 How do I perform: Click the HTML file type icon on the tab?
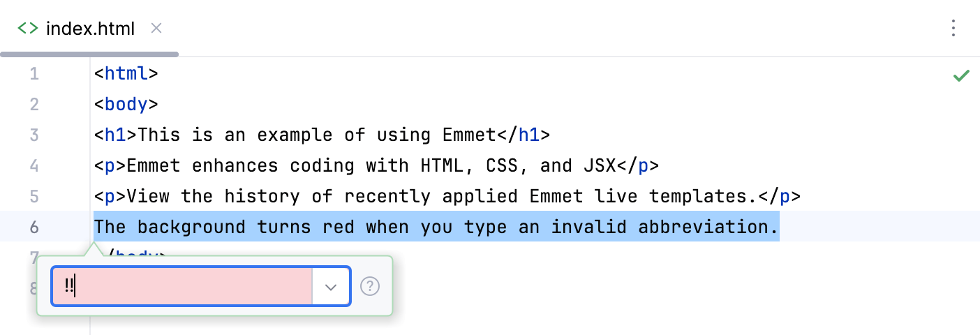point(28,28)
